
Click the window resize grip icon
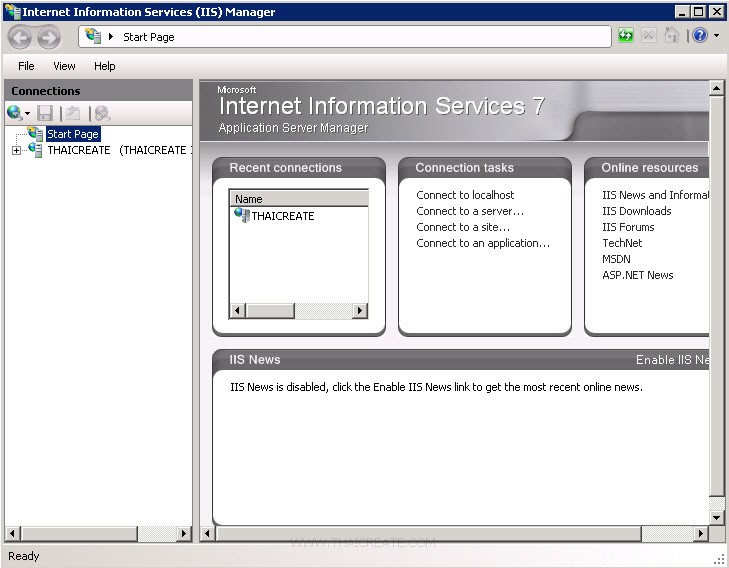719,559
